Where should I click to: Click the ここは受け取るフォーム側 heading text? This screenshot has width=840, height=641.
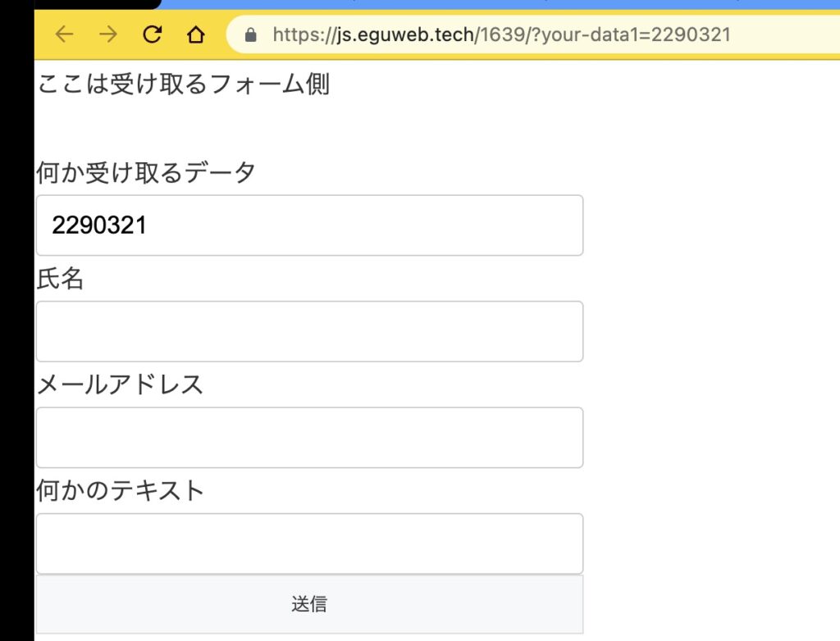pyautogui.click(x=183, y=84)
